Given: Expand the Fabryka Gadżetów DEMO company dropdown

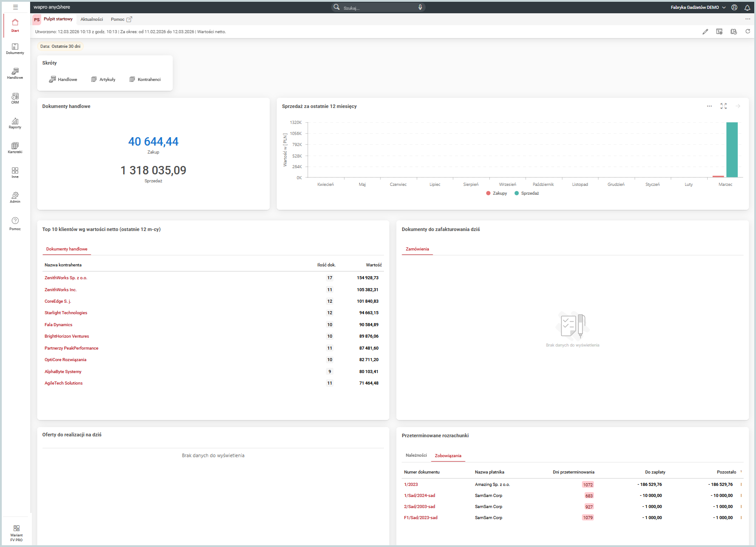Looking at the screenshot, I should tap(698, 8).
